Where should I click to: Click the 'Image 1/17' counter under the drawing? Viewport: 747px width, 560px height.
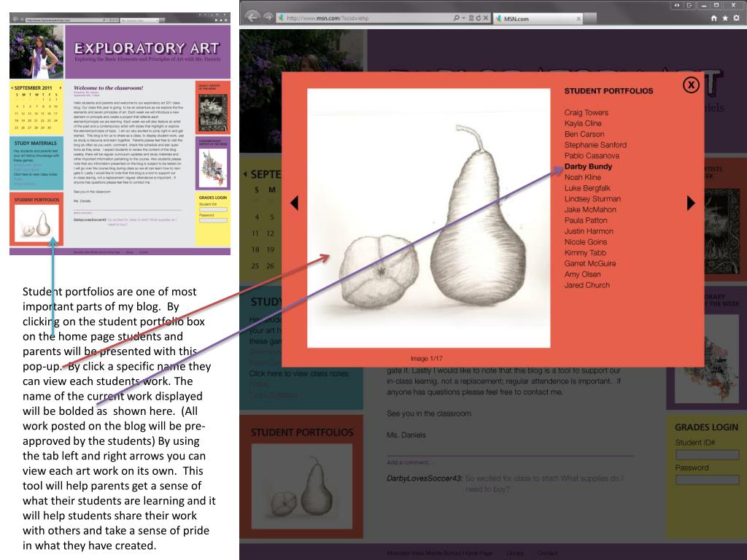pos(426,359)
